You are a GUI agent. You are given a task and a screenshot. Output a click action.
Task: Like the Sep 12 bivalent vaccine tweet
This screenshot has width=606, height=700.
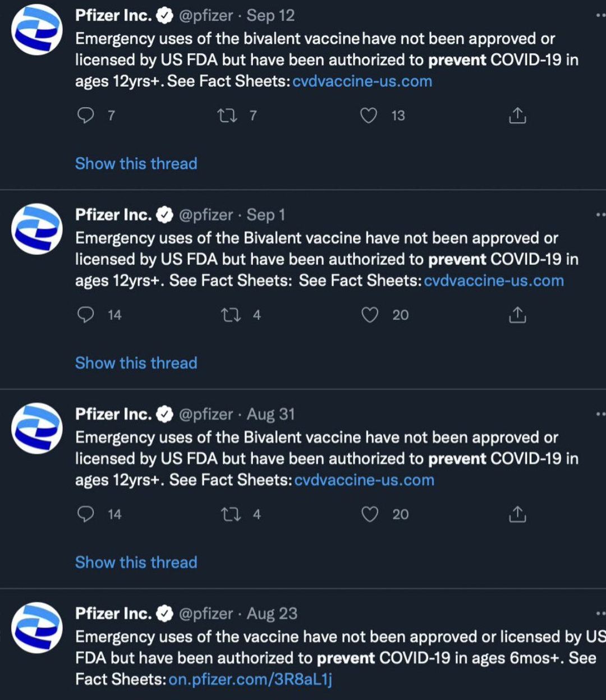pyautogui.click(x=369, y=116)
